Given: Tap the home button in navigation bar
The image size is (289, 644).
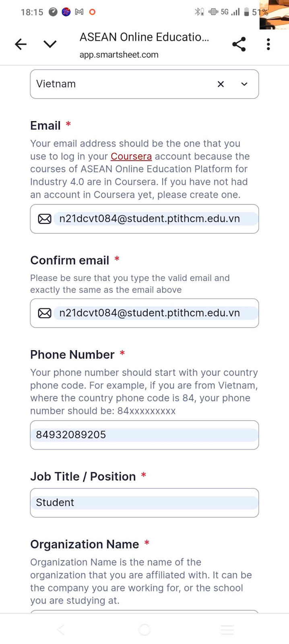Looking at the screenshot, I should tap(144, 630).
